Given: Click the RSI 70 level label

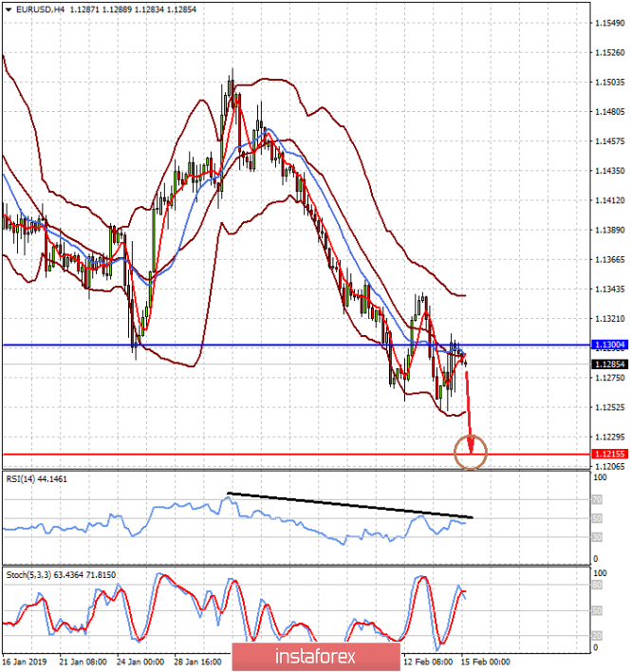Looking at the screenshot, I should [x=598, y=499].
